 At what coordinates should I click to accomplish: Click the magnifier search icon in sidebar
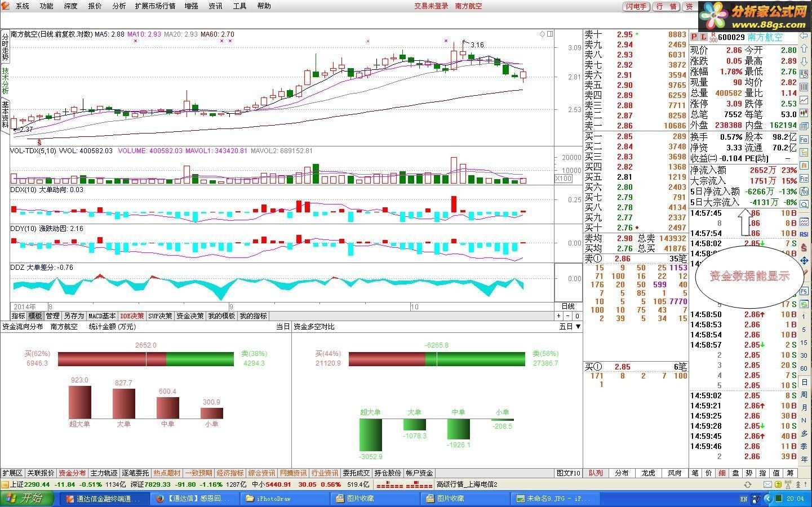tap(804, 204)
